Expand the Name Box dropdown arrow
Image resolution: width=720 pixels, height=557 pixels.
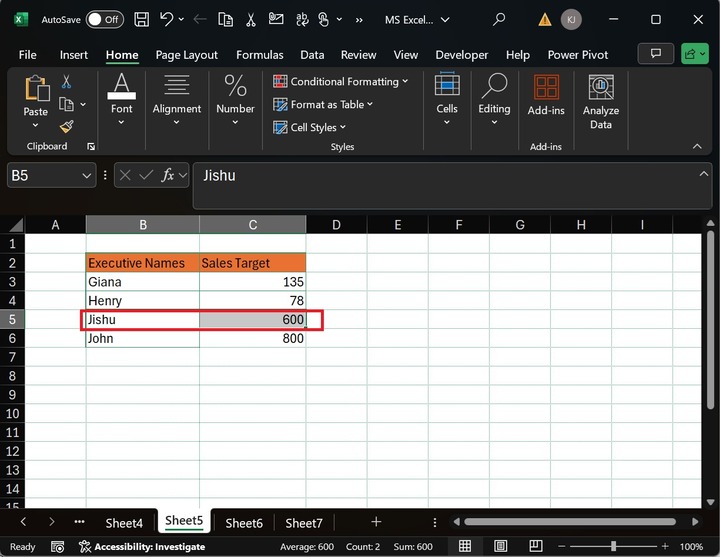[86, 175]
